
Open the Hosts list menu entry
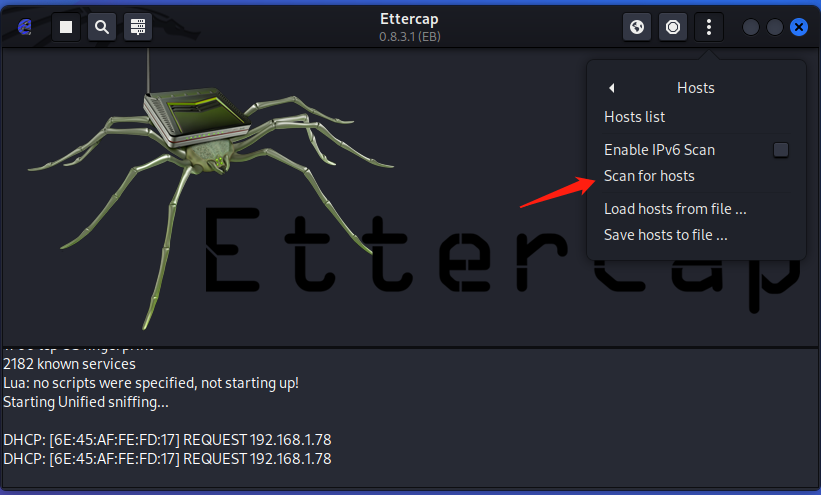click(635, 117)
